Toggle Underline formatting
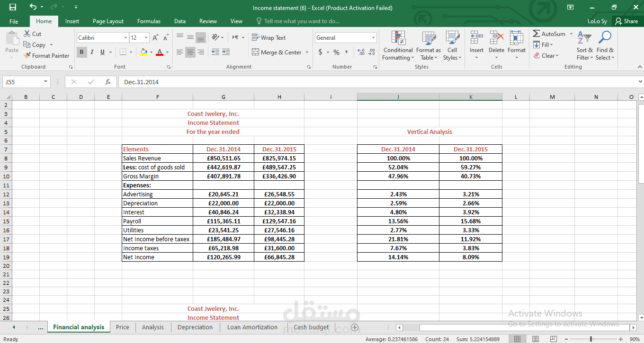 (103, 52)
